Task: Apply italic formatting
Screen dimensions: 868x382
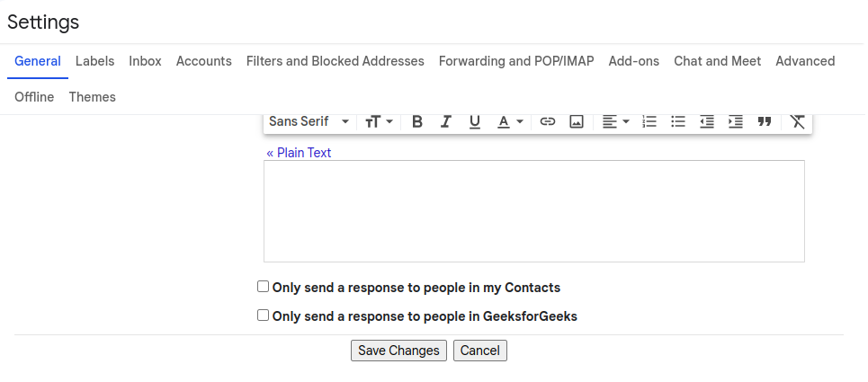Action: (445, 122)
